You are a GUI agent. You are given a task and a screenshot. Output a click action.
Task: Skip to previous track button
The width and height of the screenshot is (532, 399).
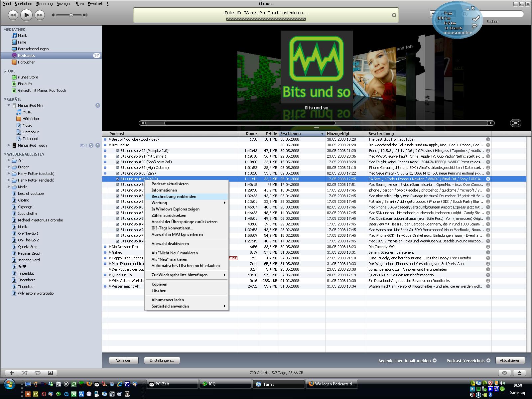click(13, 15)
